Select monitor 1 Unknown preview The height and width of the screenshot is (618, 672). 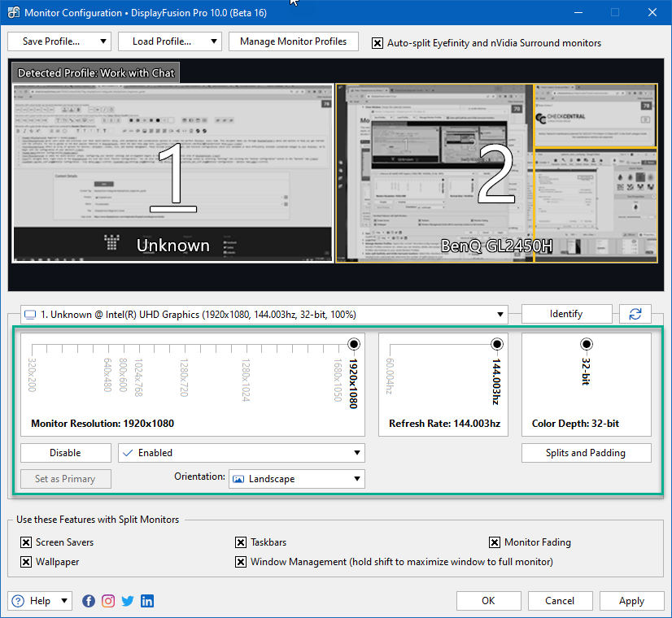pyautogui.click(x=172, y=173)
